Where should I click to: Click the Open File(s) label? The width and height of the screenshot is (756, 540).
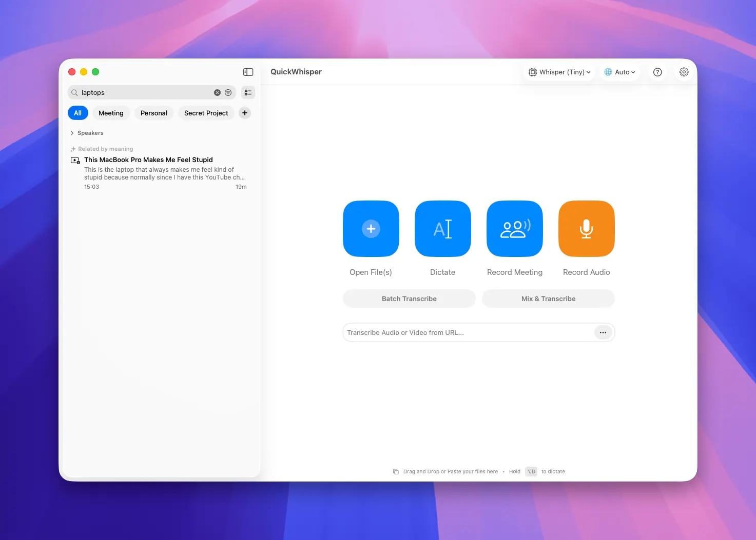(371, 272)
